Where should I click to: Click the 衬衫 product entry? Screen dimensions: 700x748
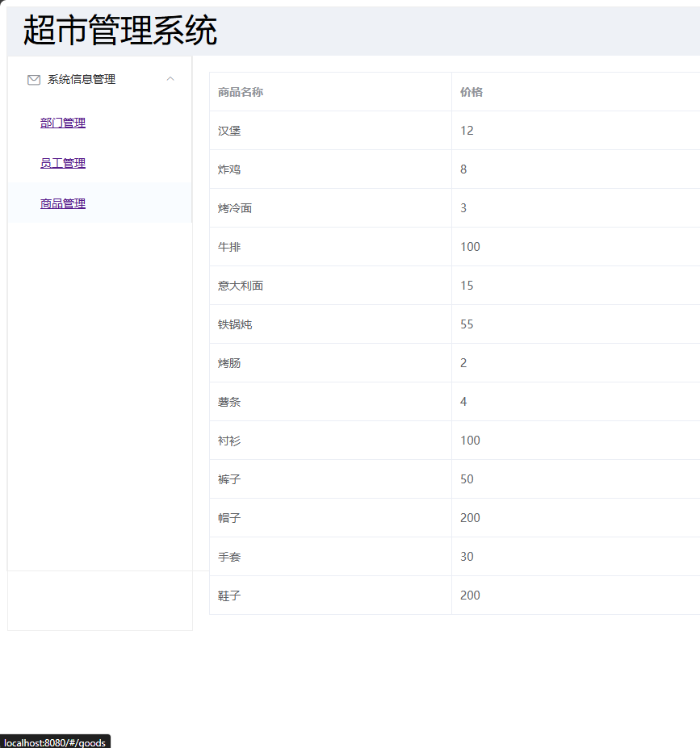[229, 440]
